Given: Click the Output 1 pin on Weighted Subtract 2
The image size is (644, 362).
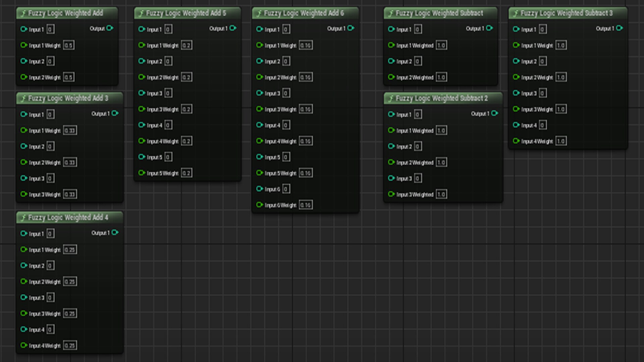Looking at the screenshot, I should point(494,113).
